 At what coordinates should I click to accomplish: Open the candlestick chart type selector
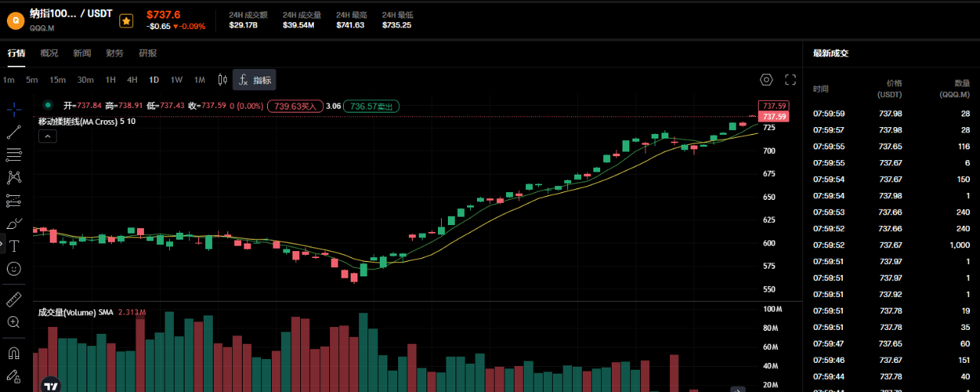pyautogui.click(x=223, y=80)
